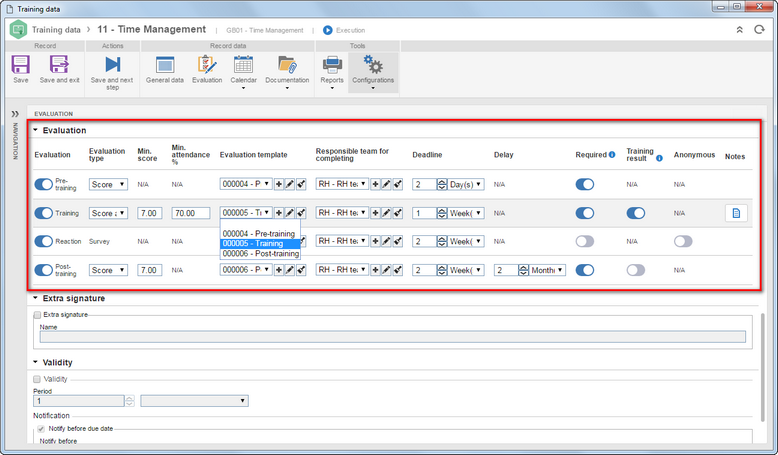The width and height of the screenshot is (778, 455).
Task: Add a template in the Post-training row
Action: point(279,270)
